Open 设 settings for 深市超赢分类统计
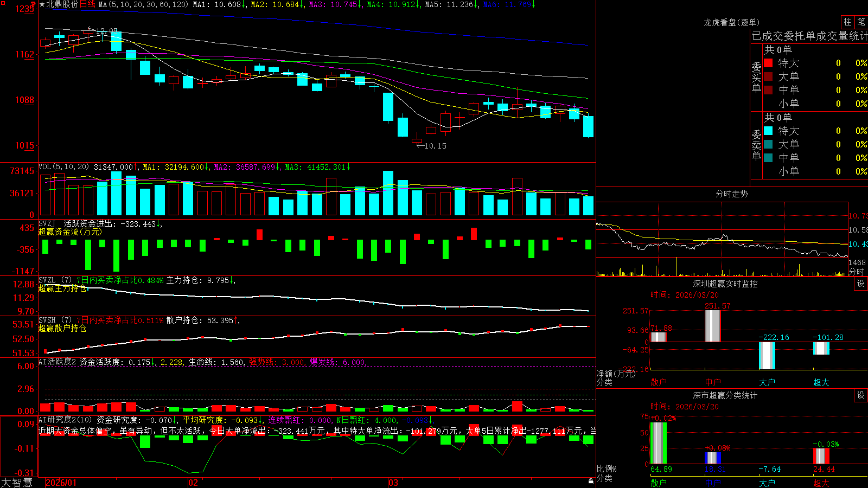This screenshot has height=488, width=868. 861,395
